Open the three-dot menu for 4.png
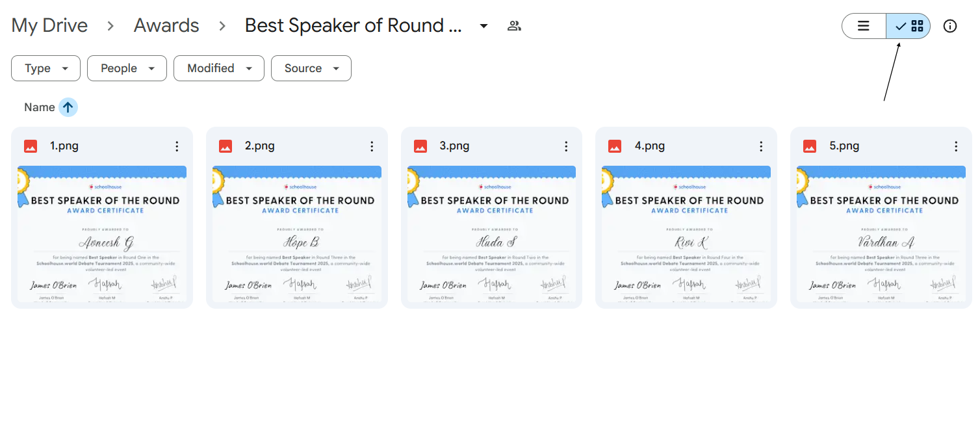This screenshot has width=980, height=440. click(x=761, y=146)
